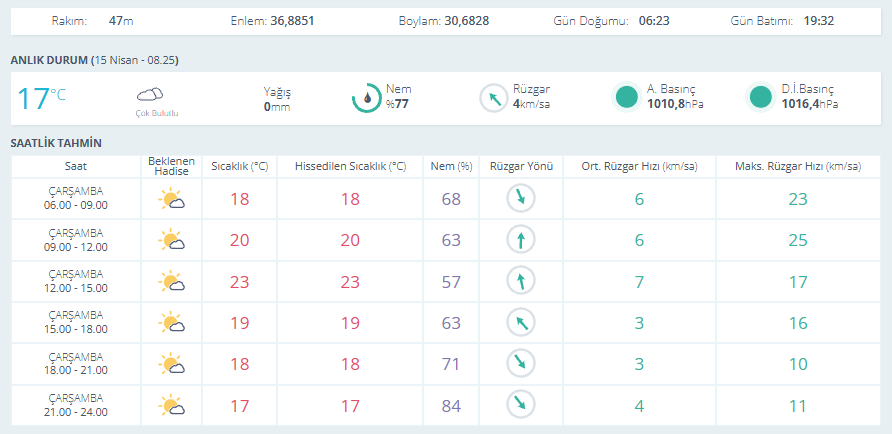Click the cloudy weather icon in current conditions
The image size is (892, 434).
(x=150, y=95)
